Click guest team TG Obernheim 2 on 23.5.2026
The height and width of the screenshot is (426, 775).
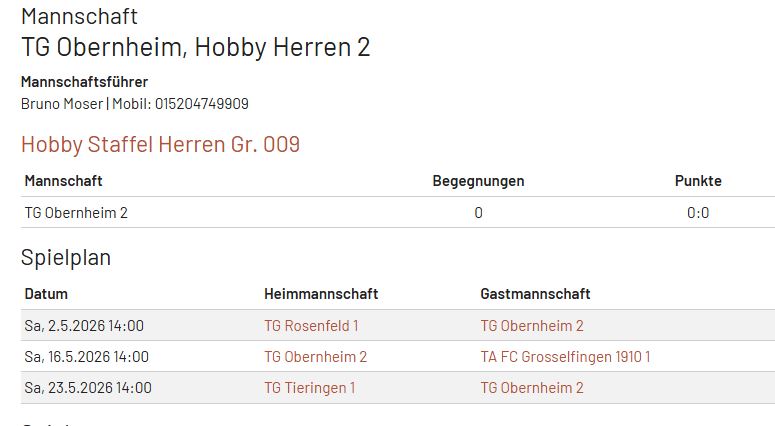point(531,388)
